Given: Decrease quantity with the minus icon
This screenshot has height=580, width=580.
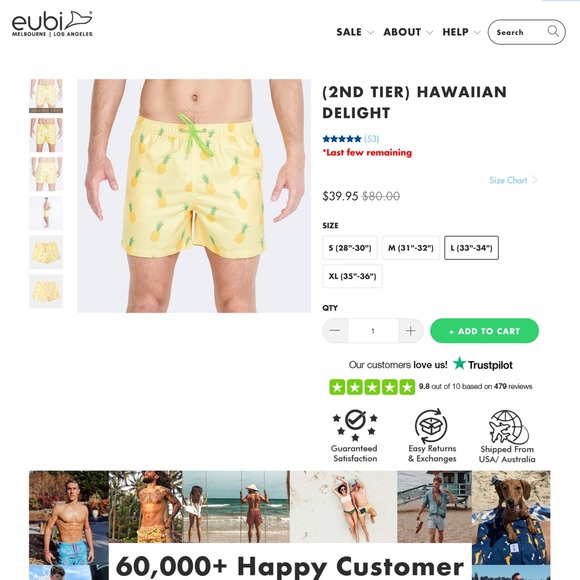Looking at the screenshot, I should [335, 331].
